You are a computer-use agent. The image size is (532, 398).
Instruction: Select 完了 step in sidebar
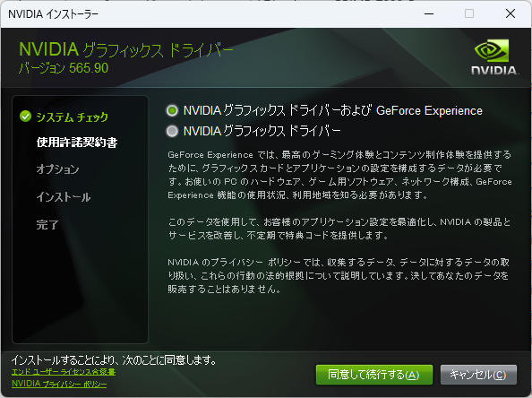point(47,224)
